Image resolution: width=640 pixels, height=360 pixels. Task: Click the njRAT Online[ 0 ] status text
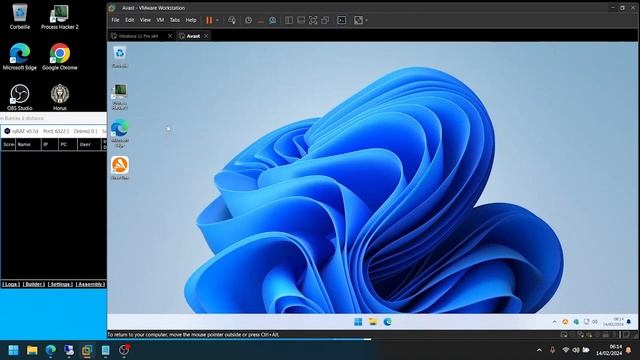85,131
